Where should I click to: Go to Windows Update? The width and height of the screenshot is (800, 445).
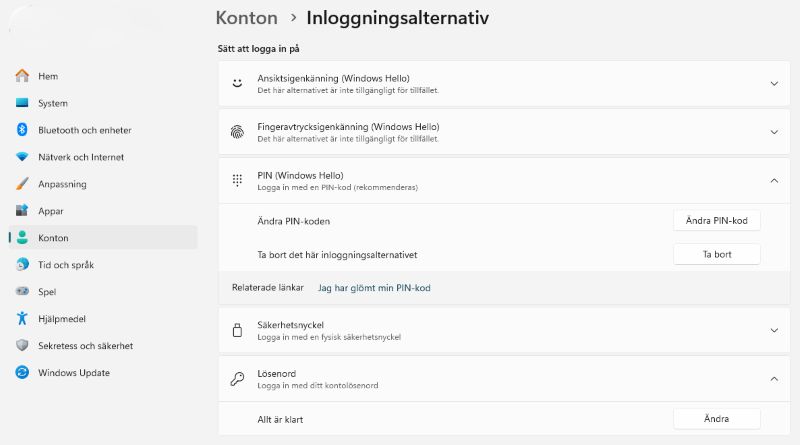103,373
